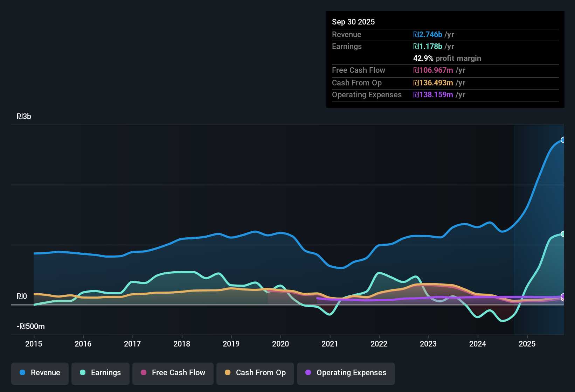Click the shekel currency symbol next to Revenue value
Screen dimensions: 575x392
416,34
